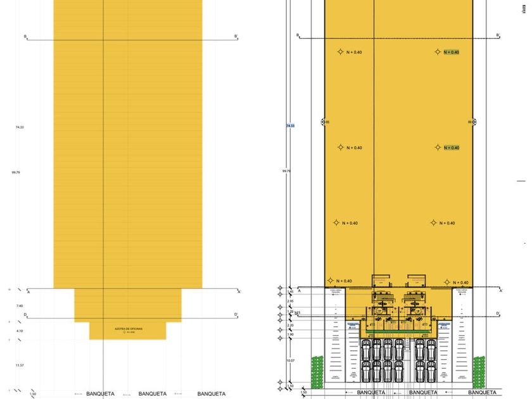Viewport: 532px width, 399px height.
Task: Select section marker D' on the right plan
Action: (498, 313)
